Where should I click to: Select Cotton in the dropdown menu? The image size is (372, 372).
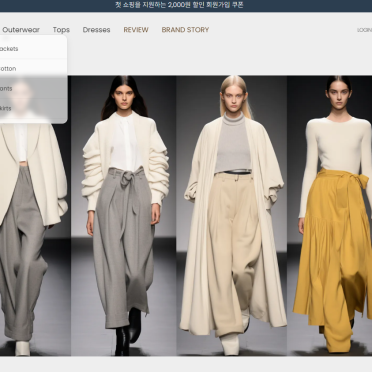8,69
